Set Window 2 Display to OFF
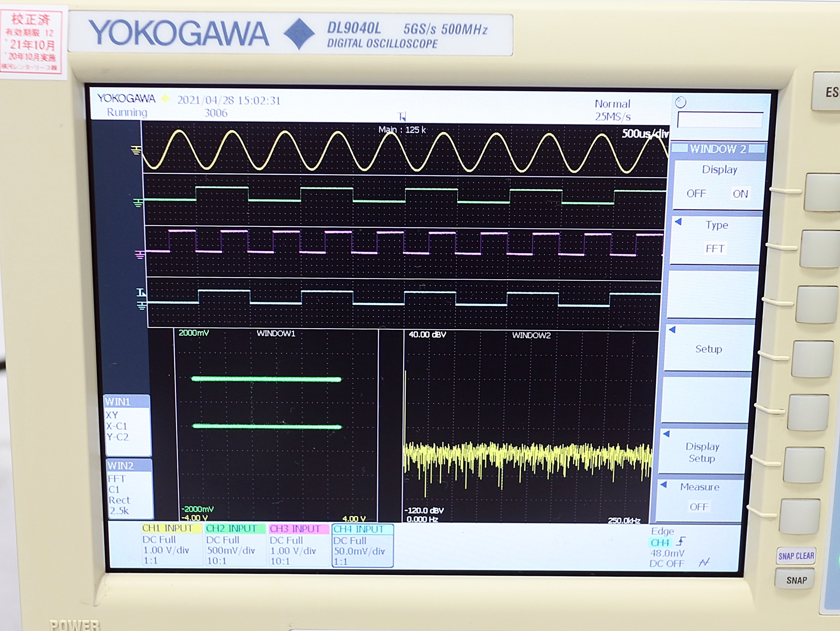840x631 pixels. tap(696, 193)
